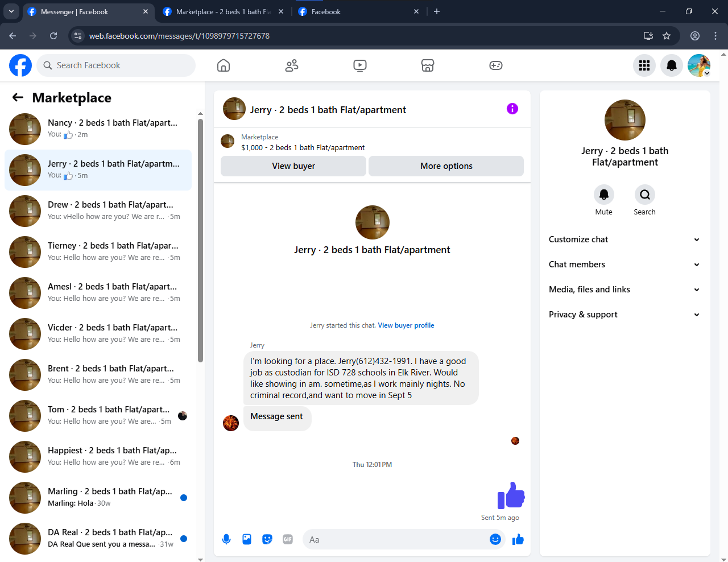The height and width of the screenshot is (562, 728).
Task: Choose a sticker icon
Action: (267, 539)
